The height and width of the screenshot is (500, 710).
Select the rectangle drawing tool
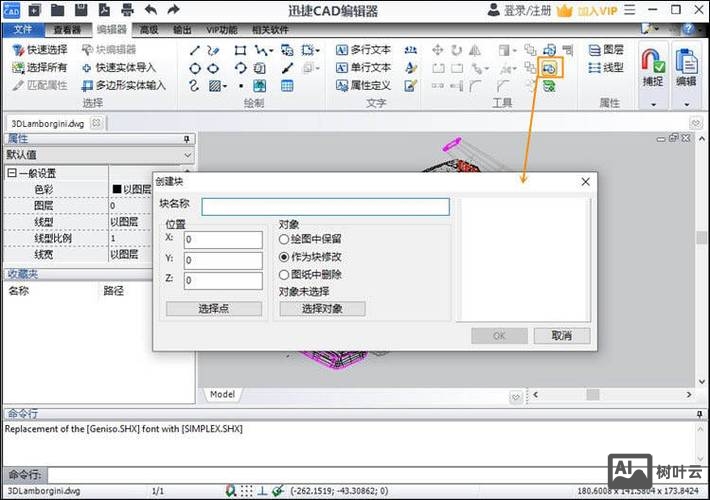[x=240, y=50]
